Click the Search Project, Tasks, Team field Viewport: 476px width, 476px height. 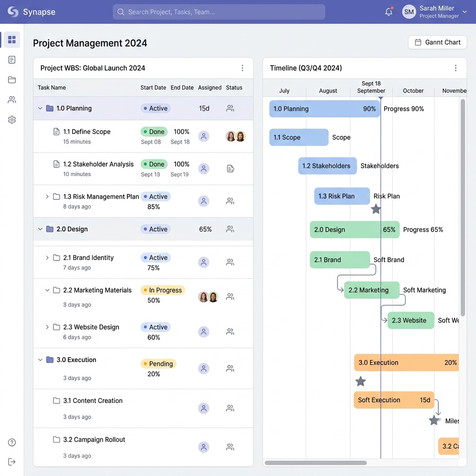click(x=219, y=12)
